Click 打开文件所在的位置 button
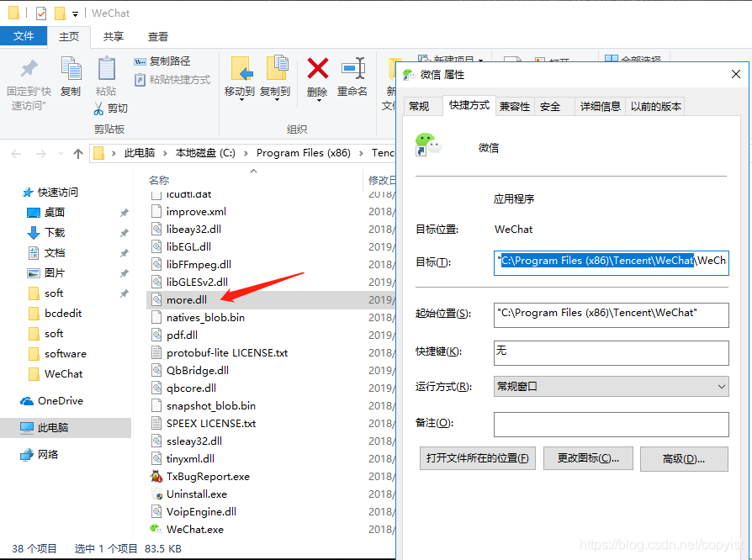This screenshot has width=752, height=560. pos(478,458)
